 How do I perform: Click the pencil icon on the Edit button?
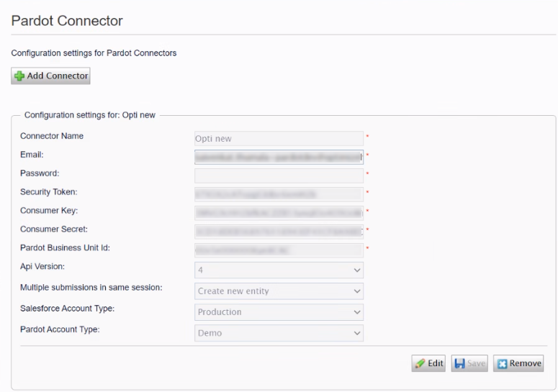(420, 363)
